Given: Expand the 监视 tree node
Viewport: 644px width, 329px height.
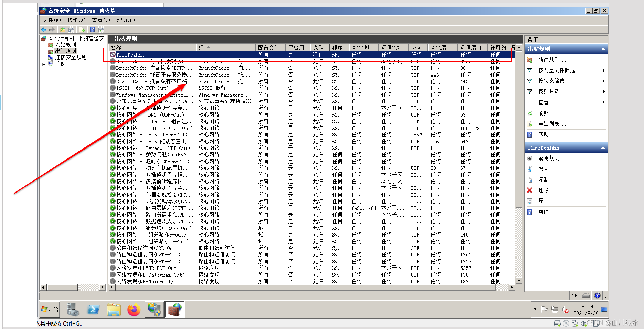Looking at the screenshot, I should (x=44, y=64).
